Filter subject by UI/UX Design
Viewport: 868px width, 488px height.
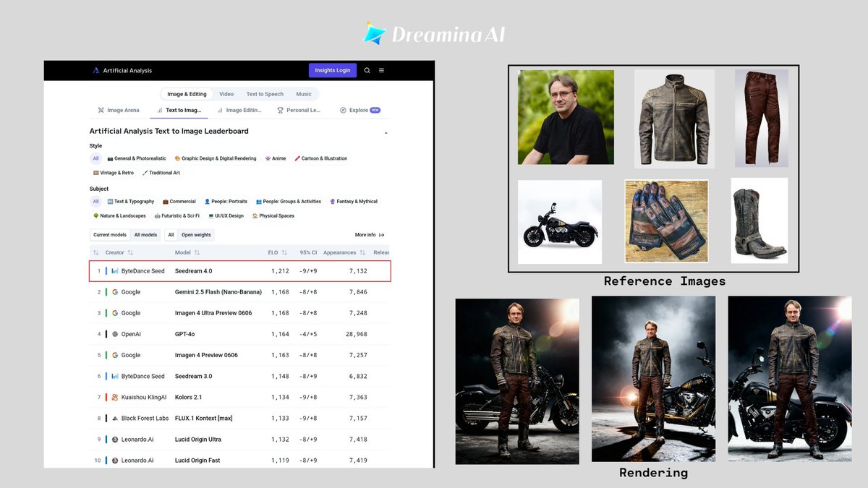tap(226, 215)
